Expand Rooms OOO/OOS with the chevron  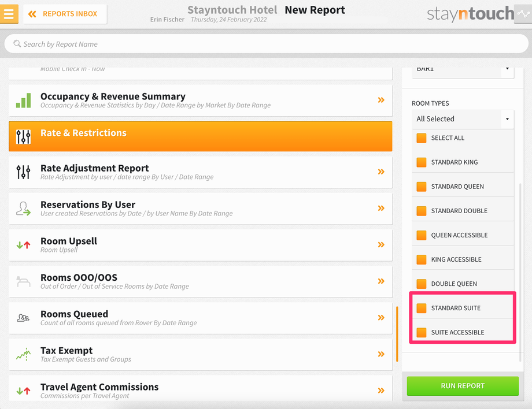(x=381, y=281)
